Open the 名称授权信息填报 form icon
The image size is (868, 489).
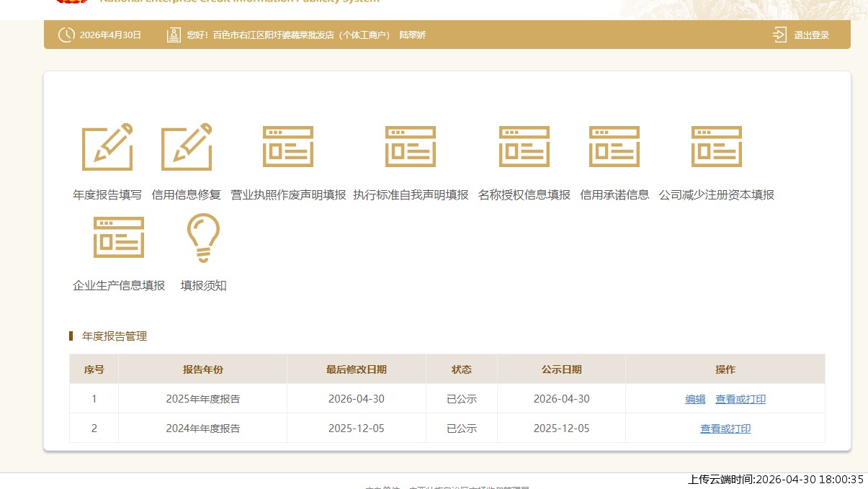(x=524, y=147)
